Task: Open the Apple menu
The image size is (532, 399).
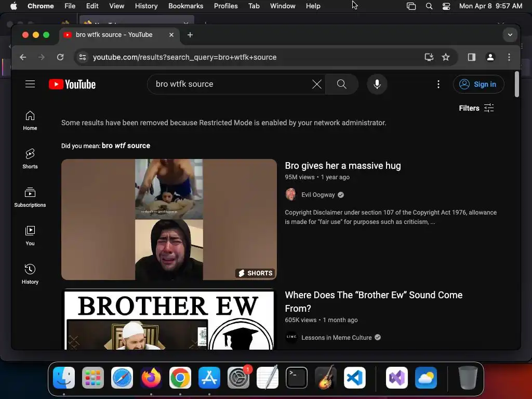Action: point(14,6)
